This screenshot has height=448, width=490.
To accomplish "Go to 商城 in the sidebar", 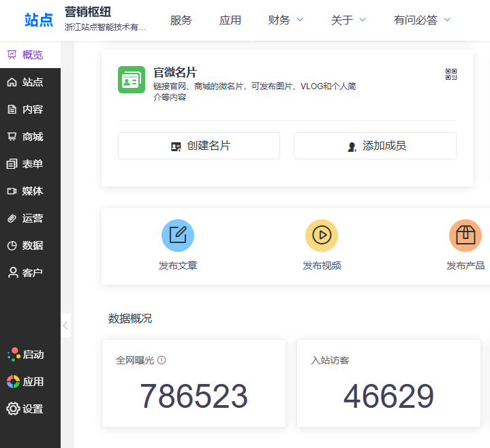I will [30, 136].
